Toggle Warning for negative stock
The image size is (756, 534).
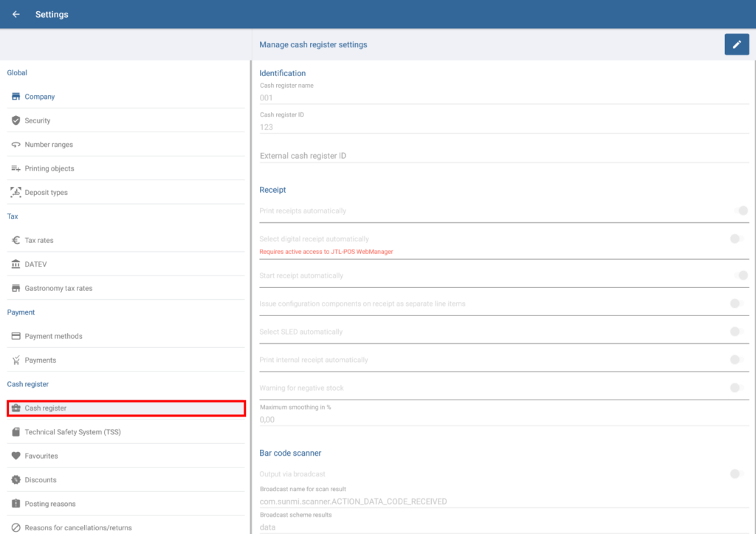click(736, 388)
